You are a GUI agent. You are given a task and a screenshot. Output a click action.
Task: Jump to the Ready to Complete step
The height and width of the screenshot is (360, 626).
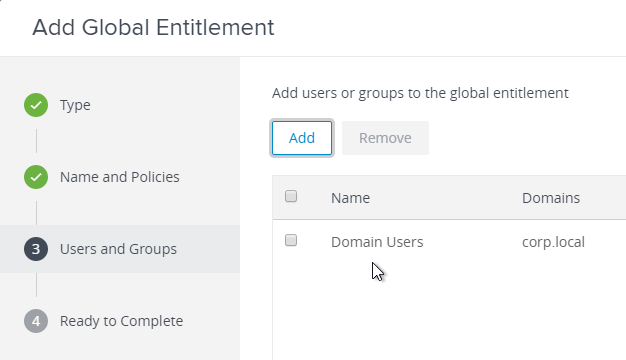pos(121,321)
